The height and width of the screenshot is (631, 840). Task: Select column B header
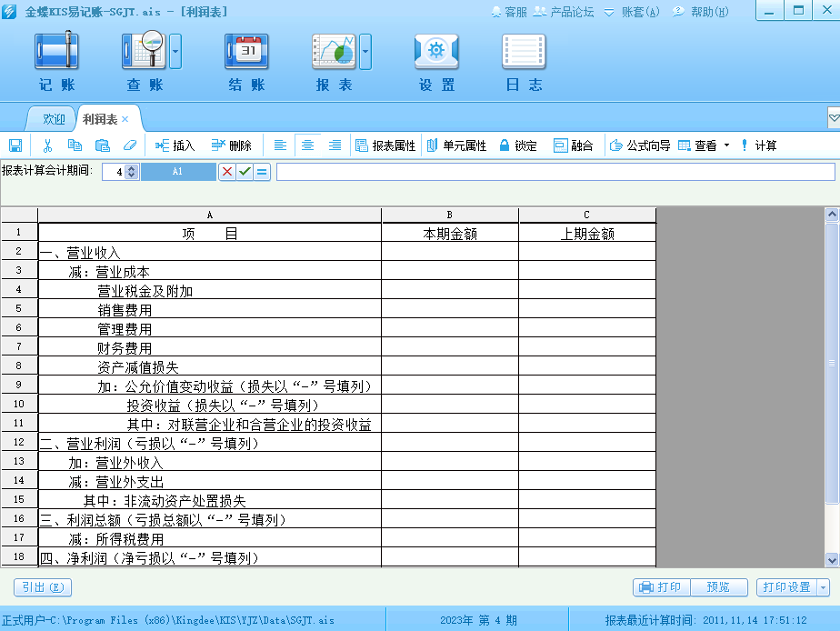pyautogui.click(x=450, y=215)
